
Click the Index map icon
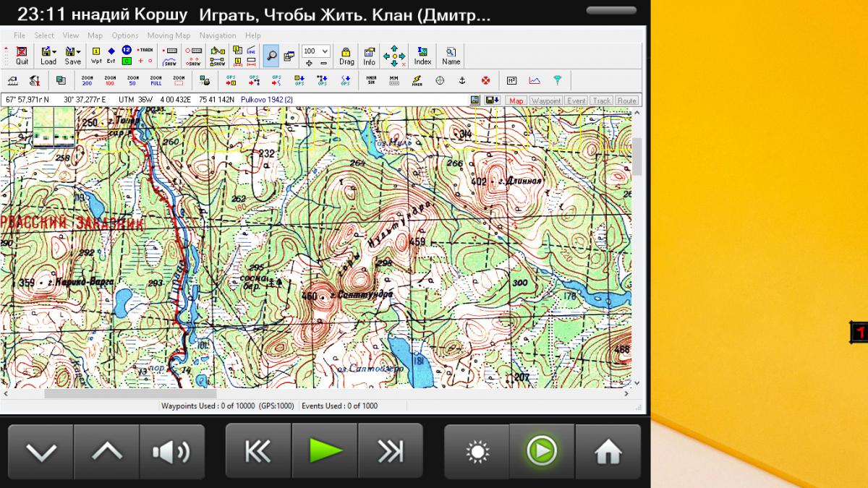(x=422, y=55)
